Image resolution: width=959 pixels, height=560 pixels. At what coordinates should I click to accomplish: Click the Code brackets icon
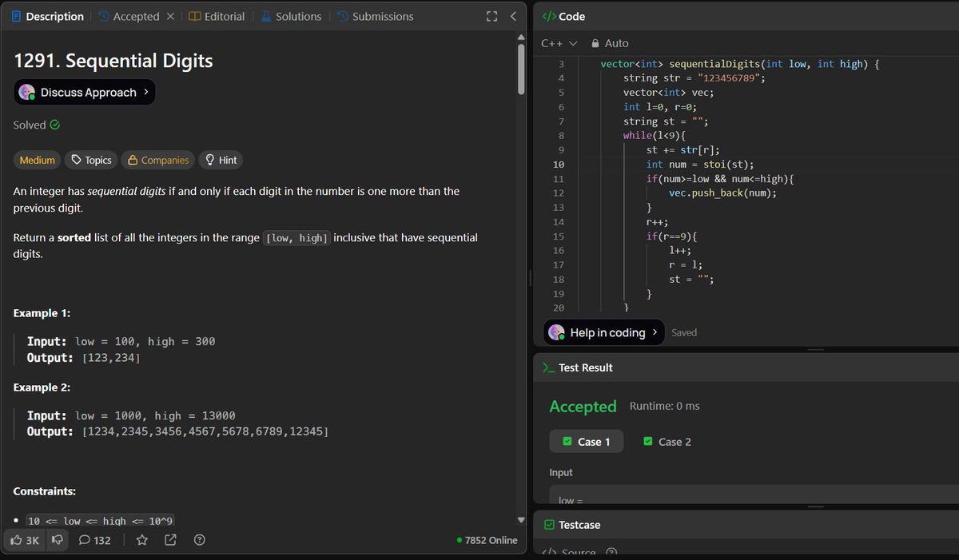[548, 16]
